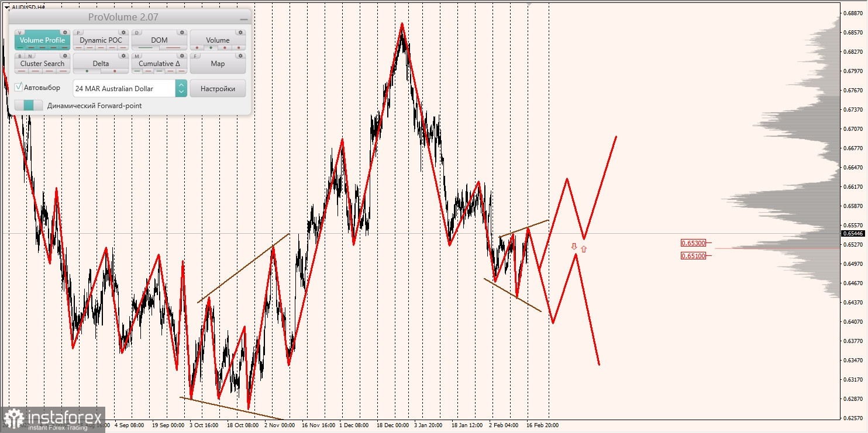Click the F hotkey tag on Map

pyautogui.click(x=196, y=56)
